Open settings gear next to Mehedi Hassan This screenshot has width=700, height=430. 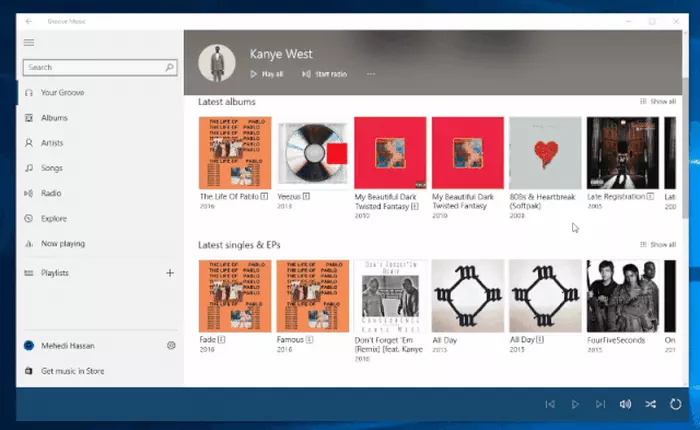point(171,345)
